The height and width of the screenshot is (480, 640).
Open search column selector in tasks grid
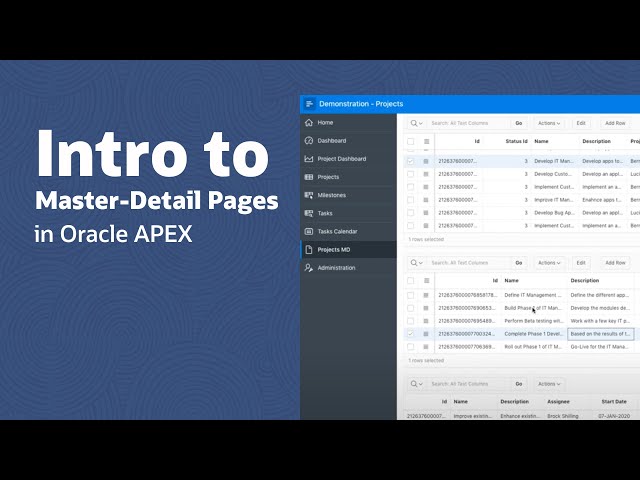point(417,384)
